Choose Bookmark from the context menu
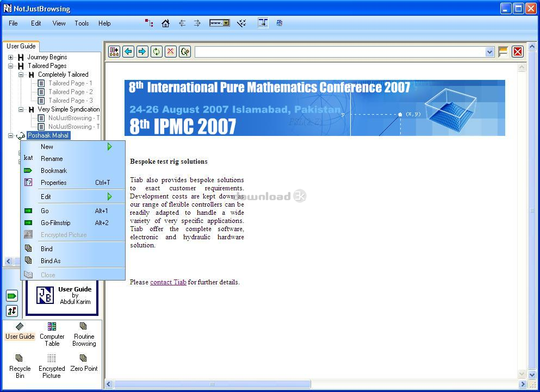The image size is (540, 392). click(x=73, y=171)
